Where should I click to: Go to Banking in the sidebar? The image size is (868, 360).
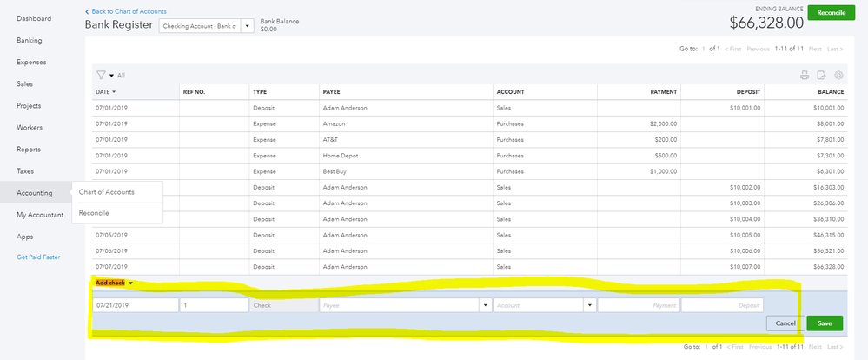coord(30,40)
